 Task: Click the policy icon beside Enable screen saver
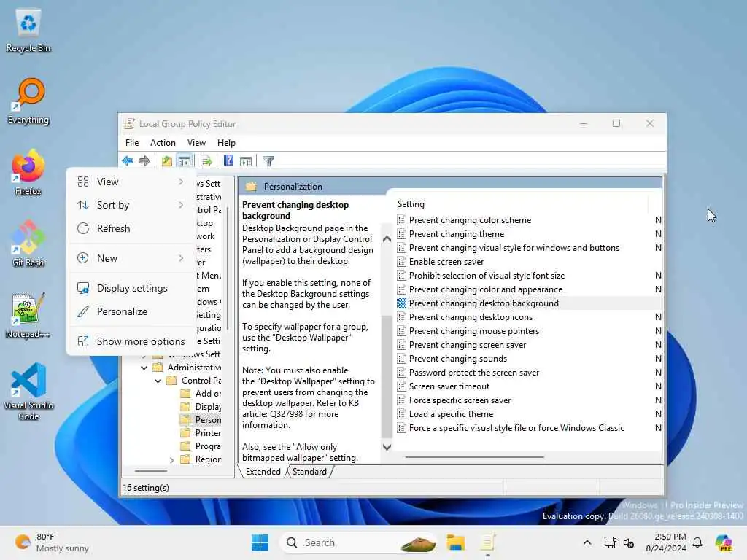point(402,262)
